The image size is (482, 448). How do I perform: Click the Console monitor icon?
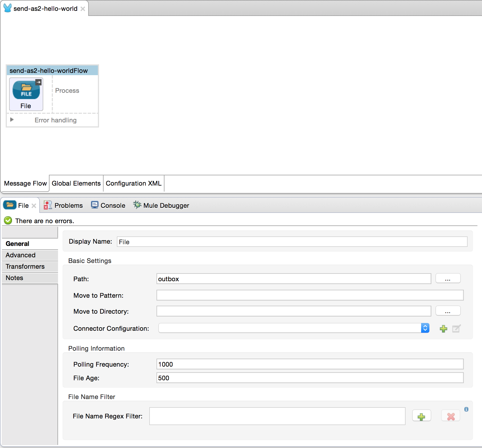tap(94, 205)
